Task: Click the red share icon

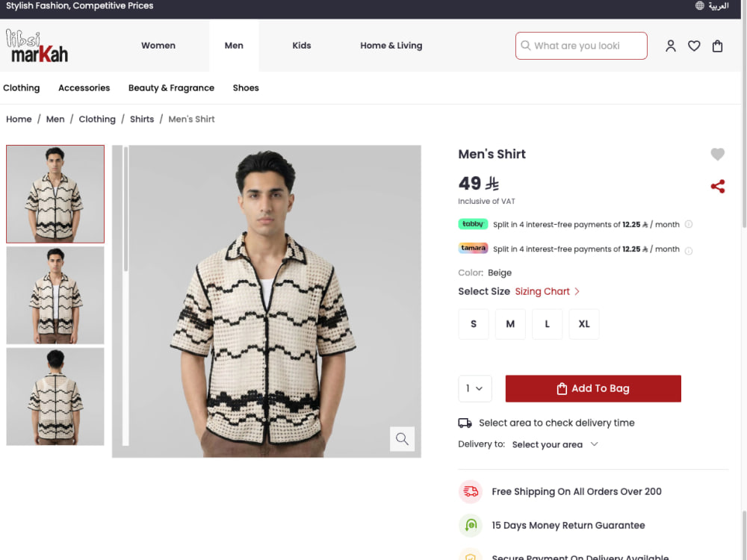Action: [717, 186]
